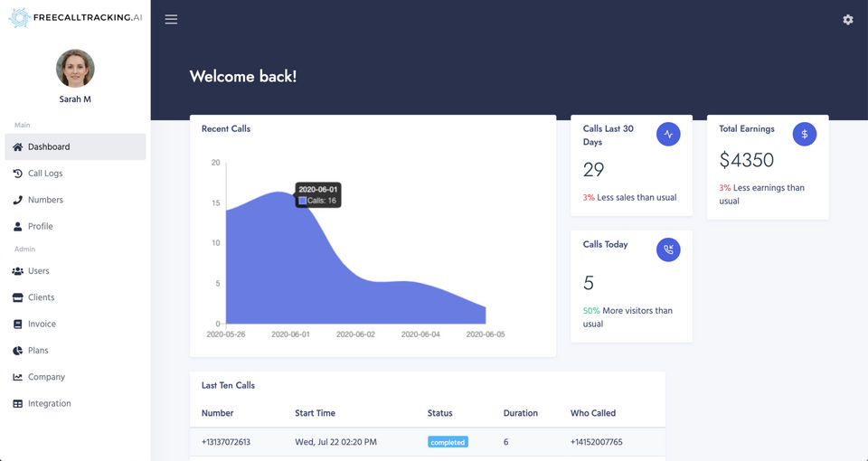Click the Integration table icon
Image resolution: width=868 pixels, height=461 pixels.
point(18,403)
